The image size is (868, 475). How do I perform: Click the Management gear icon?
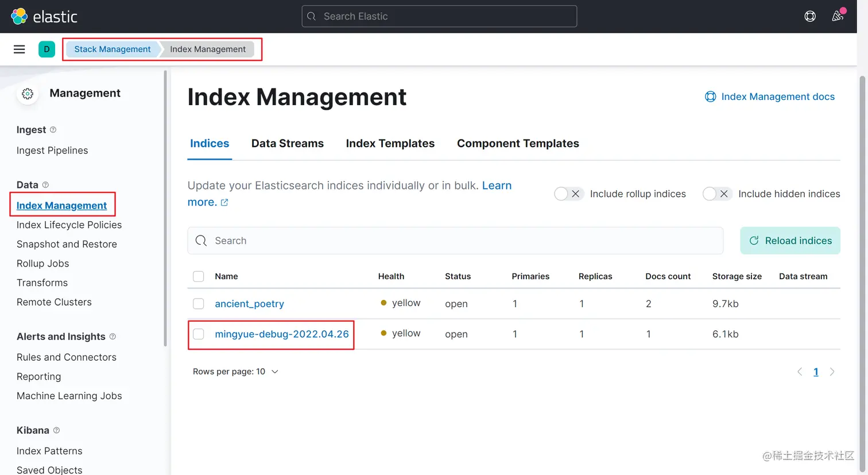[28, 94]
